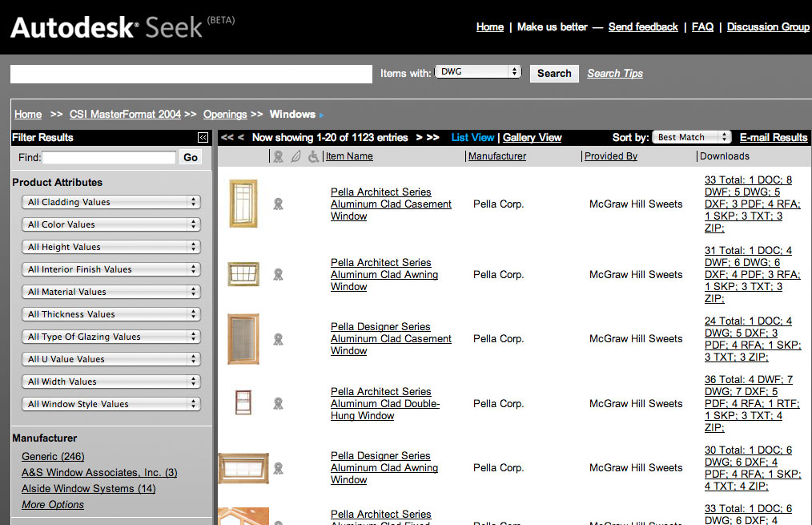812x525 pixels.
Task: Open Pella Designer Series Aluminum Clad Casement Window
Action: pos(391,338)
